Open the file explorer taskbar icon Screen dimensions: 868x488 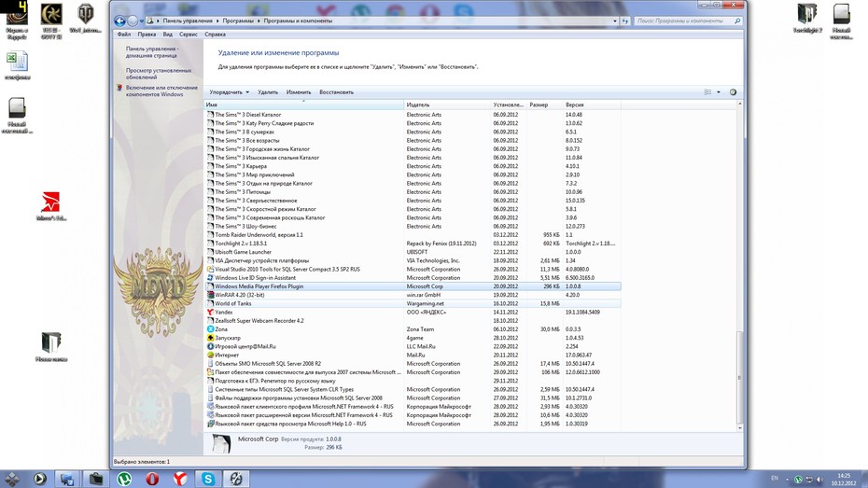[x=96, y=480]
